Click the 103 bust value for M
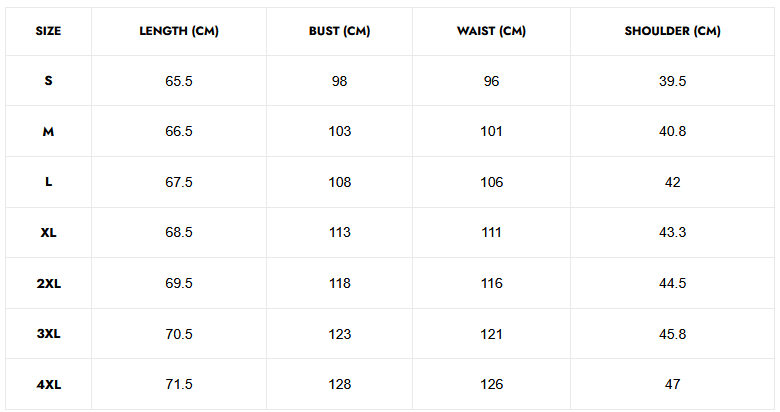The height and width of the screenshot is (412, 780). [340, 132]
